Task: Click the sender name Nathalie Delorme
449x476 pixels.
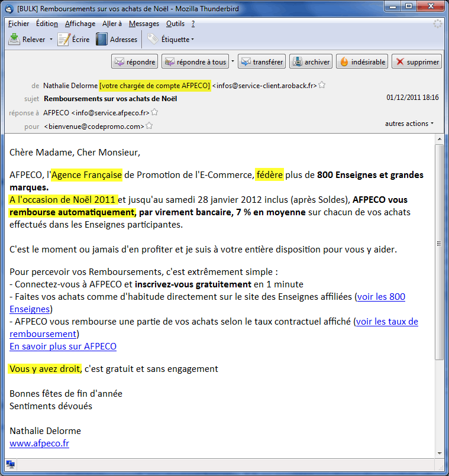Action: point(70,86)
